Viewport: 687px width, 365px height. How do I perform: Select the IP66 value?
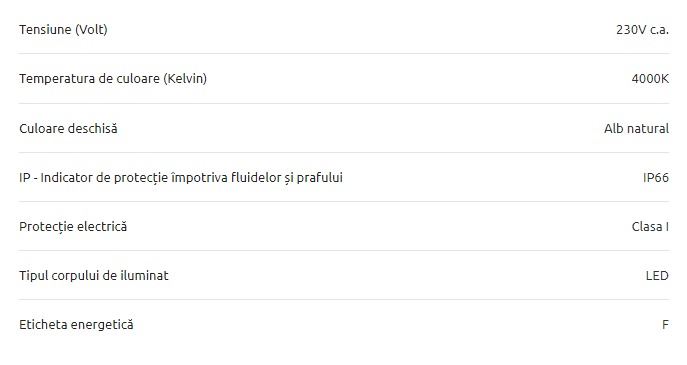point(656,177)
